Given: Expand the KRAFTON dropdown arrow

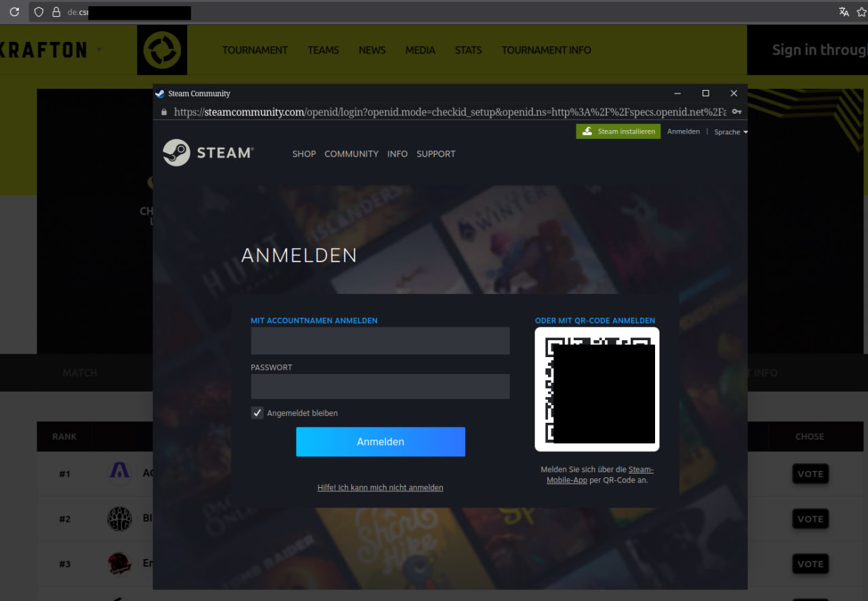Looking at the screenshot, I should pos(100,49).
